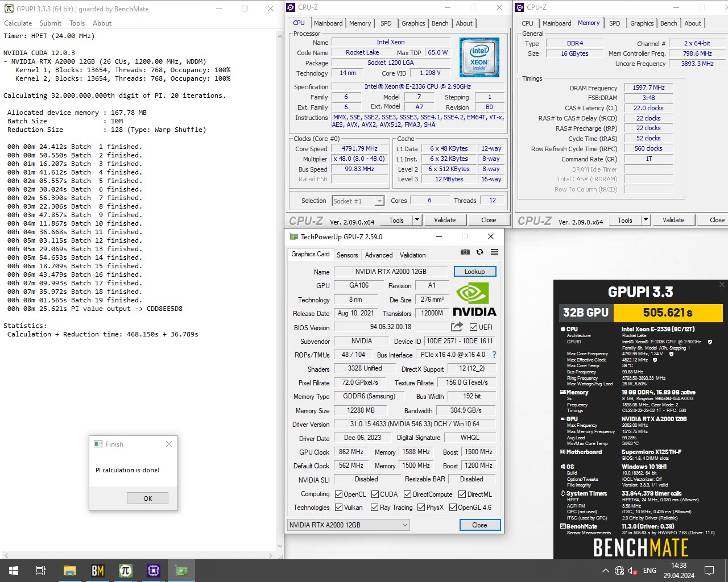Take a GPU-Z screenshot with camera icon
728x582 pixels.
(465, 252)
